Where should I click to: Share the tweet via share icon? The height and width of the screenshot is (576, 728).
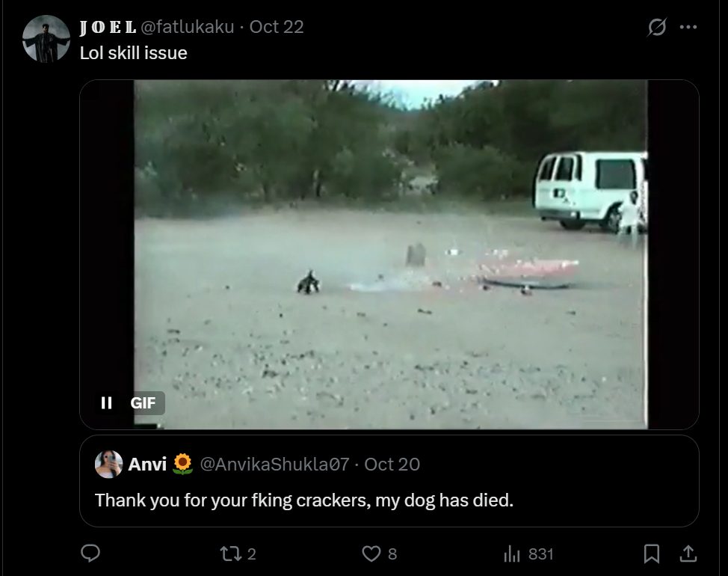click(688, 554)
